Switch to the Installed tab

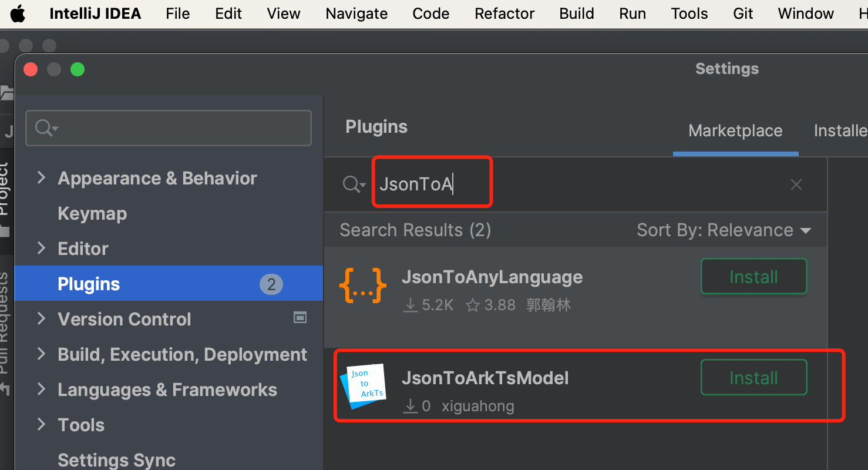(x=840, y=131)
